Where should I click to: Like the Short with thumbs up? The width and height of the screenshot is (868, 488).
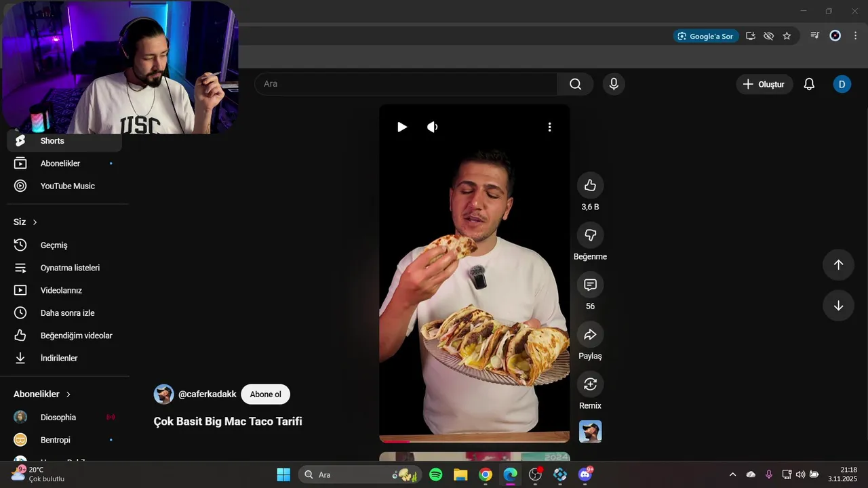(x=590, y=185)
